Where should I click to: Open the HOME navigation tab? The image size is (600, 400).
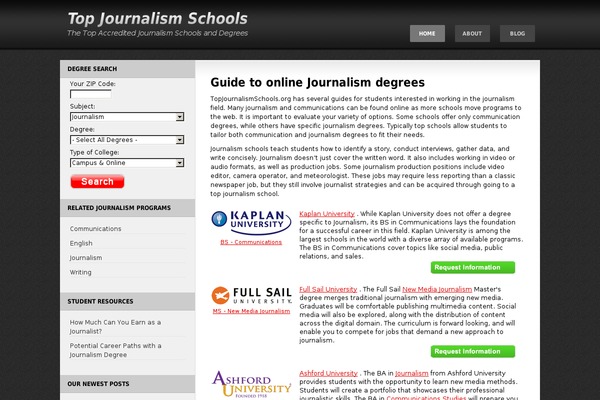(x=427, y=33)
